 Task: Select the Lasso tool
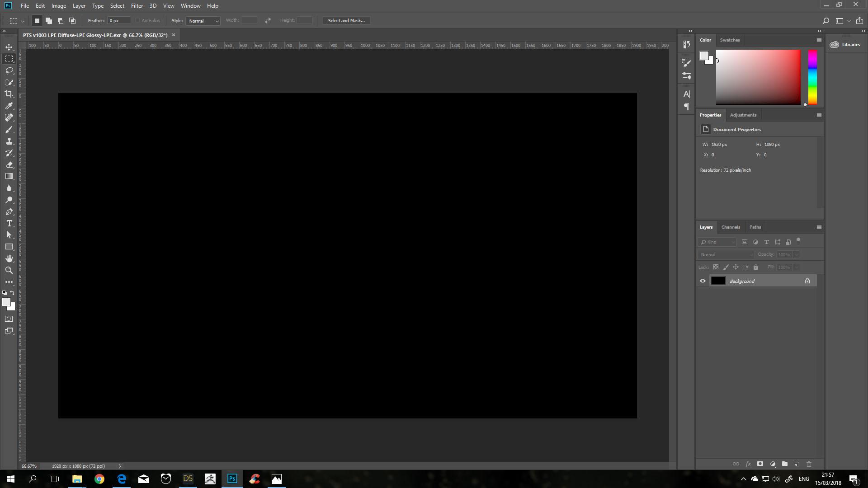pos(9,70)
